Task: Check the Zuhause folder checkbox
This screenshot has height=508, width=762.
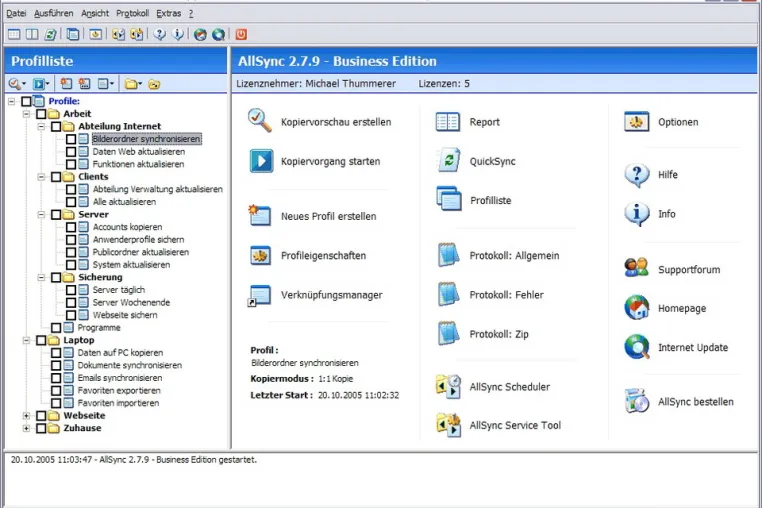Action: click(41, 428)
